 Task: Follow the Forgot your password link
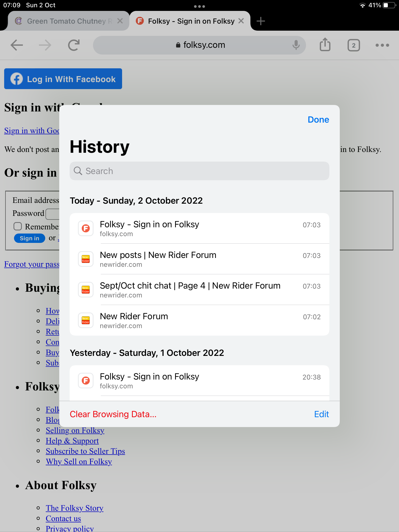tap(32, 264)
